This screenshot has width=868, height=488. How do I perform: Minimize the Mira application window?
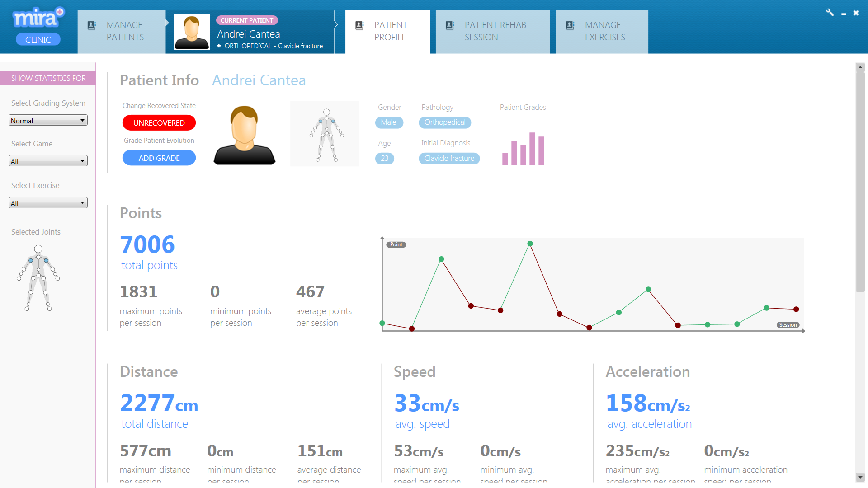[844, 14]
